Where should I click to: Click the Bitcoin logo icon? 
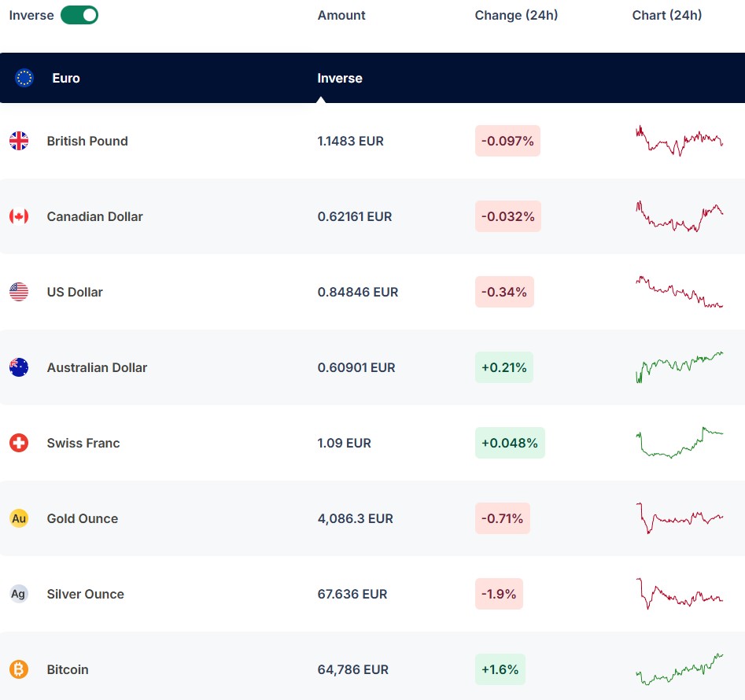click(19, 669)
